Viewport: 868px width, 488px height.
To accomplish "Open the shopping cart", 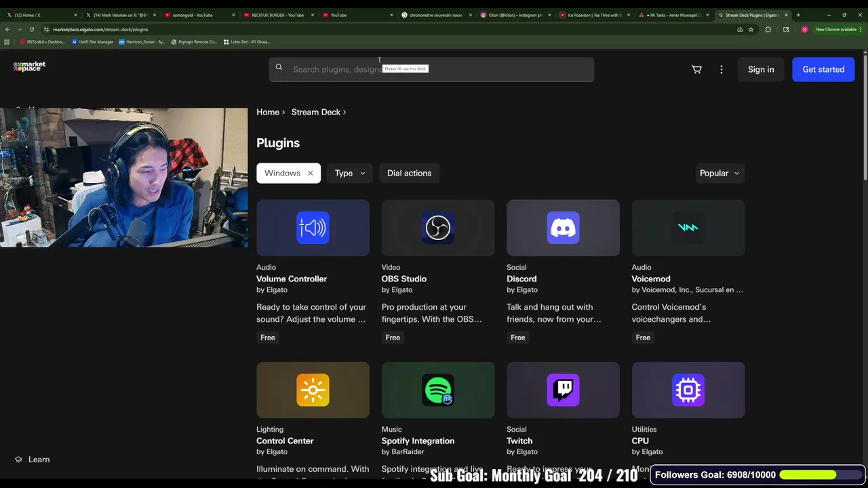I will (x=696, y=69).
